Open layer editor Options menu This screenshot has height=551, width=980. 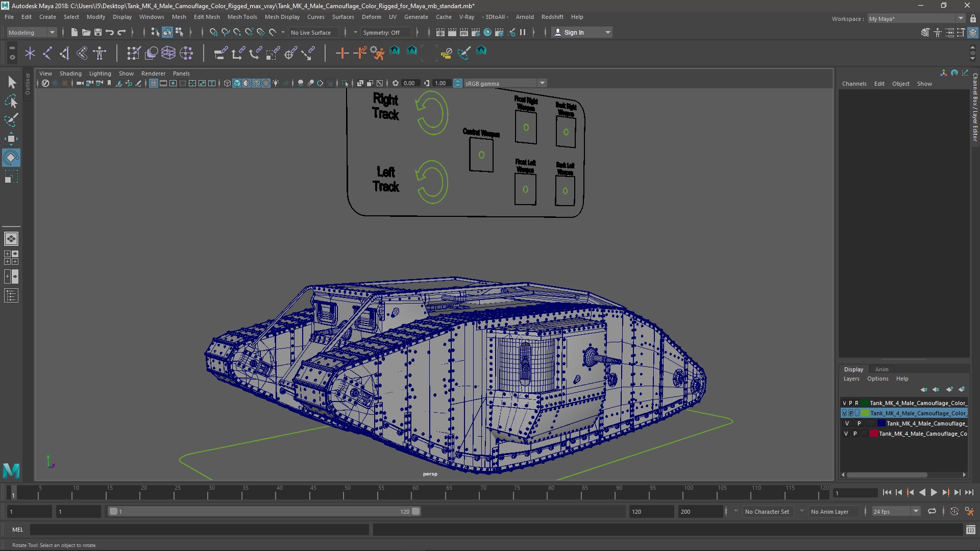pyautogui.click(x=877, y=379)
